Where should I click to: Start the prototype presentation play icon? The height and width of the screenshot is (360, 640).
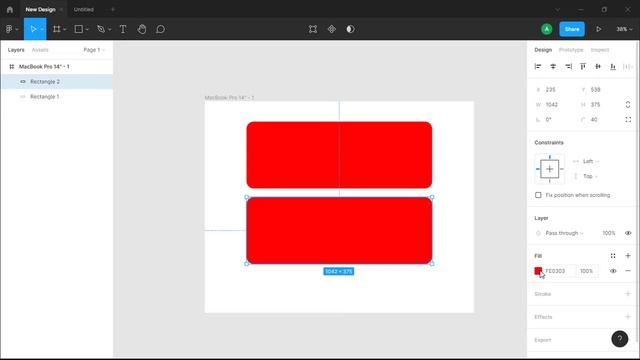[x=598, y=29]
